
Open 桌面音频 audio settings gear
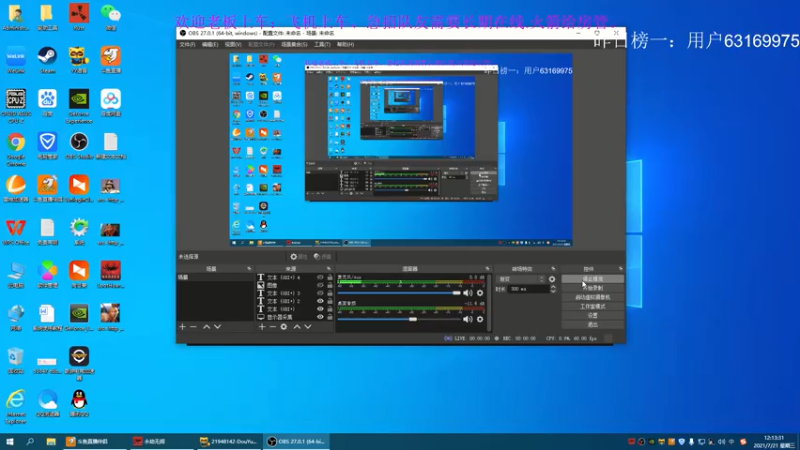480,319
